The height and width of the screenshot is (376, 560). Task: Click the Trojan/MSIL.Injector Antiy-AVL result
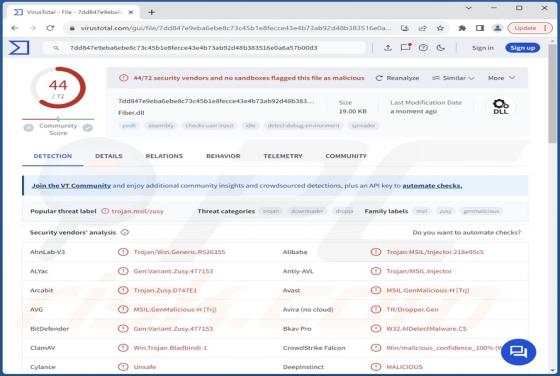coord(419,271)
